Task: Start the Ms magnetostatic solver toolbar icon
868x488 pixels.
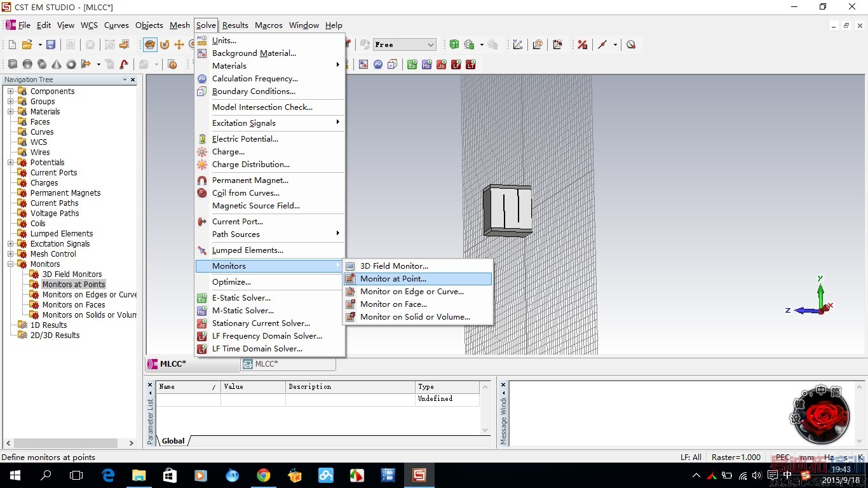Action: coord(427,64)
